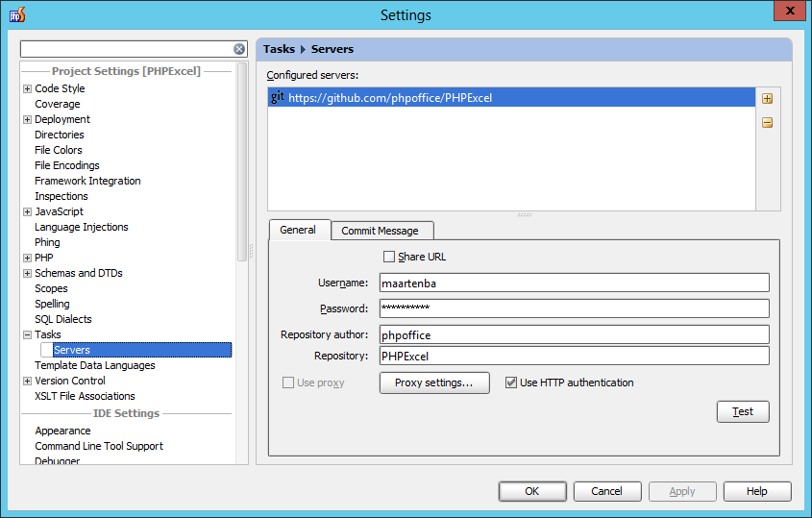This screenshot has width=812, height=518.
Task: Focus the settings search box
Action: point(126,49)
